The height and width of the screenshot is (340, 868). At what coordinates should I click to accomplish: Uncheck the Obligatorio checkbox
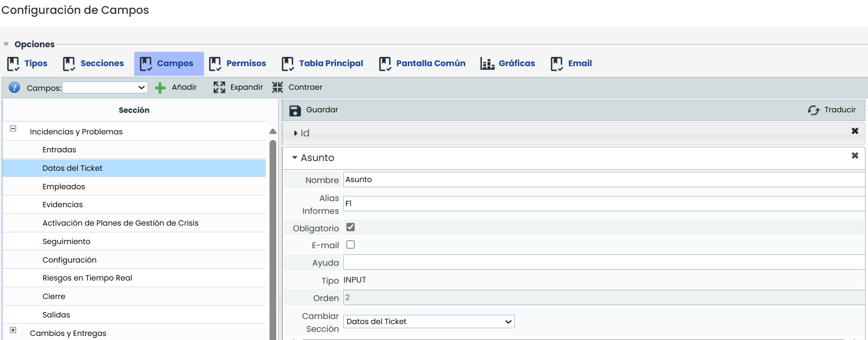coord(350,227)
